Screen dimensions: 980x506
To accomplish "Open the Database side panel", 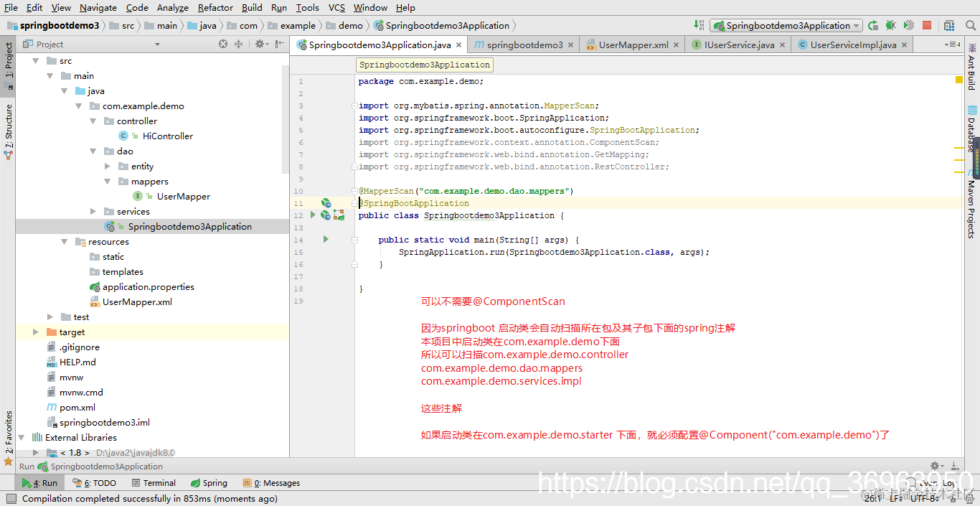I will [971, 129].
